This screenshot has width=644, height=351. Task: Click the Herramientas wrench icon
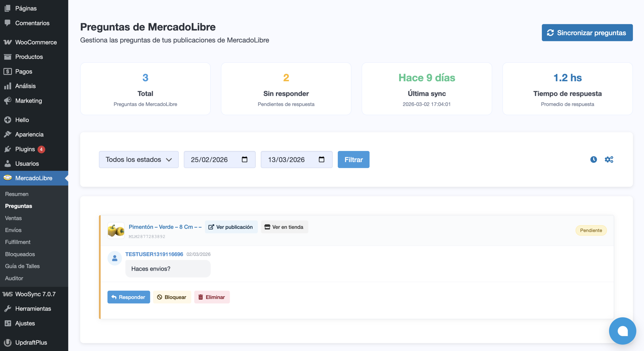click(x=8, y=308)
